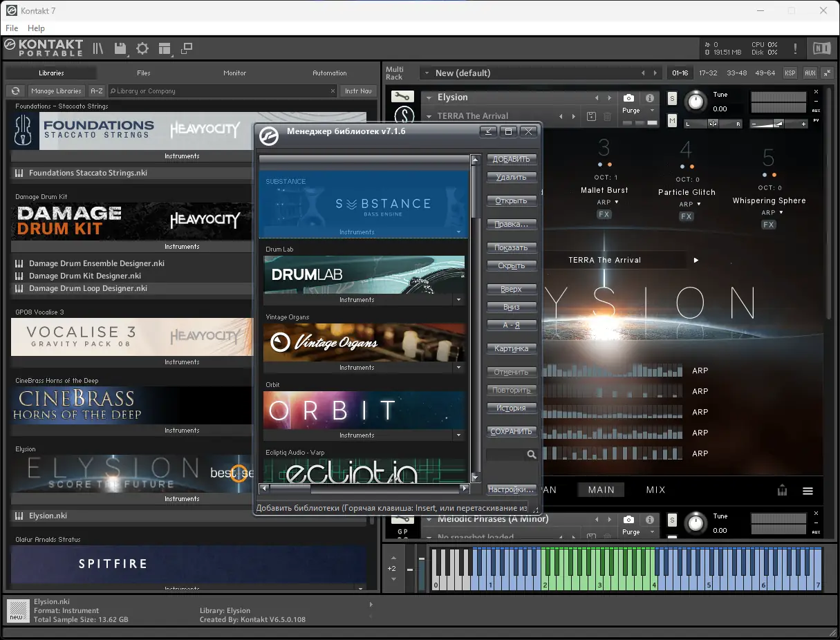Switch to the Monitor tab
The height and width of the screenshot is (640, 840).
(235, 73)
